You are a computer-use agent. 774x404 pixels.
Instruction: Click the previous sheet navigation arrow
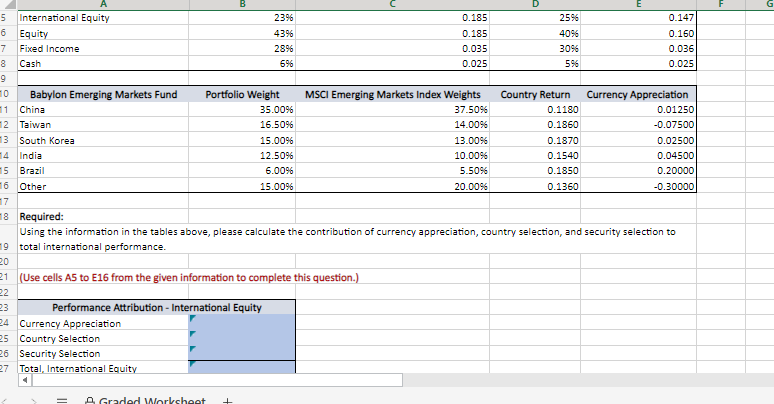(x=5, y=401)
